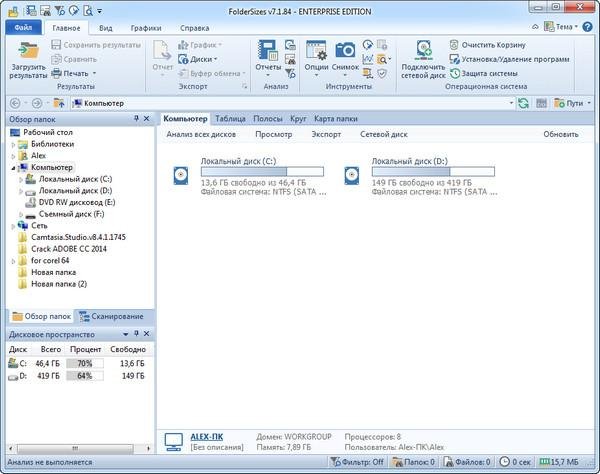Switch to the Сканирование panel tab
This screenshot has width=600, height=474.
point(111,316)
